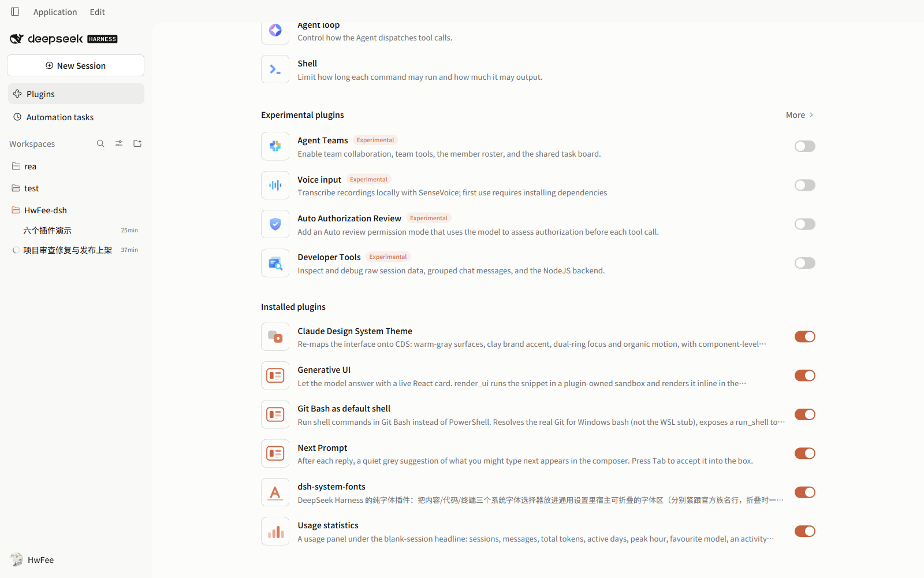Click the Developer Tools plugin icon

coord(275,263)
